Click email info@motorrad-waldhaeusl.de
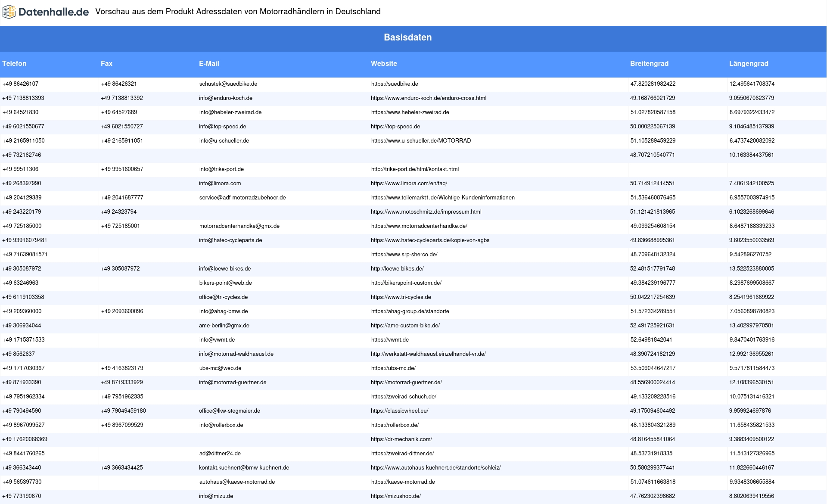 point(236,354)
